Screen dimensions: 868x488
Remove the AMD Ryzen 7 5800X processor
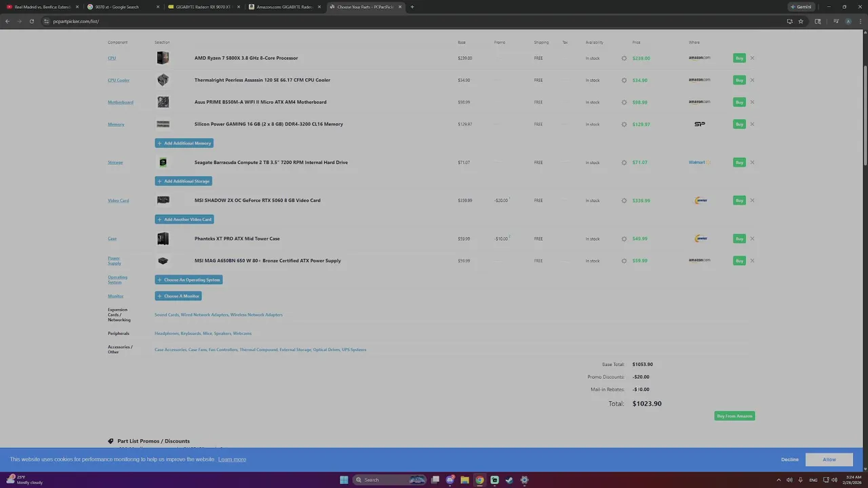[x=752, y=58]
